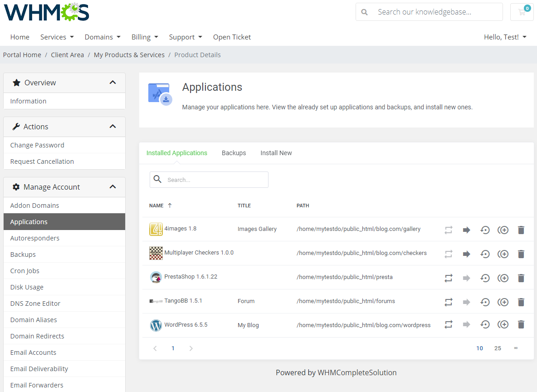Image resolution: width=537 pixels, height=392 pixels.
Task: Go to page 1 of installed applications
Action: 173,348
